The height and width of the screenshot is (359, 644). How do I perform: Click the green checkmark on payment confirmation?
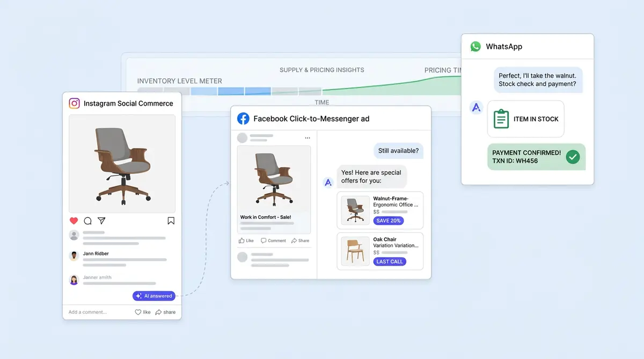(x=573, y=157)
